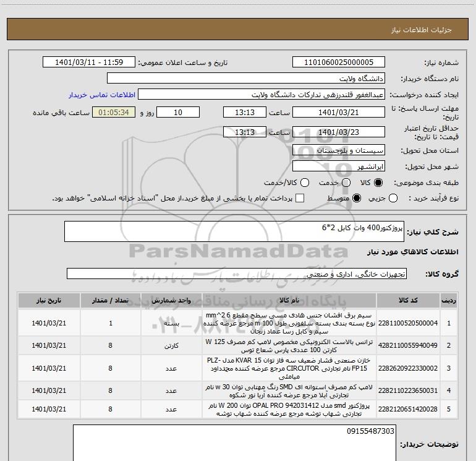The height and width of the screenshot is (461, 476).
Task: Click the response deadline date 1401/03/21 field
Action: point(339,113)
